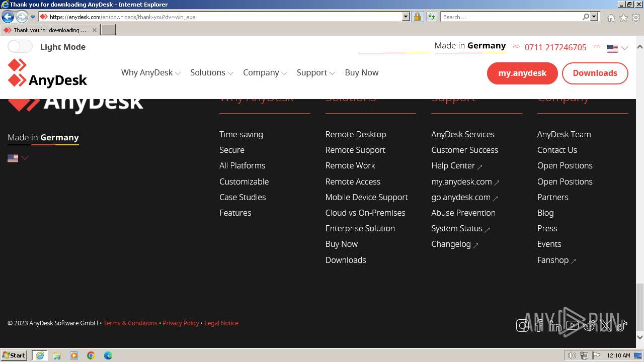Screen dimensions: 644x362
Task: Open the browser Home icon
Action: [x=611, y=18]
